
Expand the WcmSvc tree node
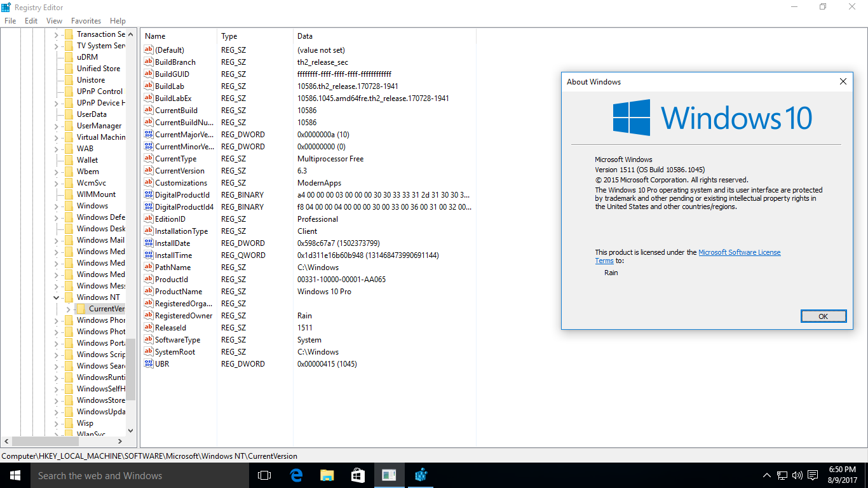56,183
